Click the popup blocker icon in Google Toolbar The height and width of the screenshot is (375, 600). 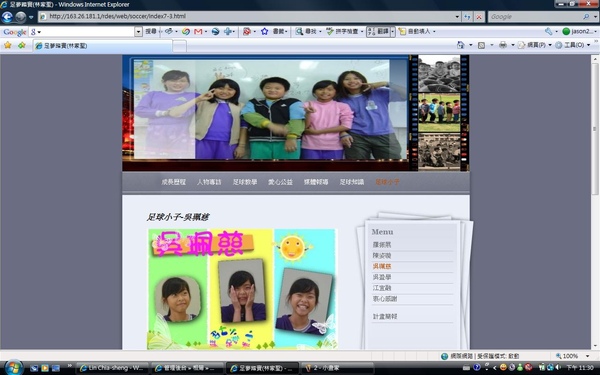[x=246, y=31]
